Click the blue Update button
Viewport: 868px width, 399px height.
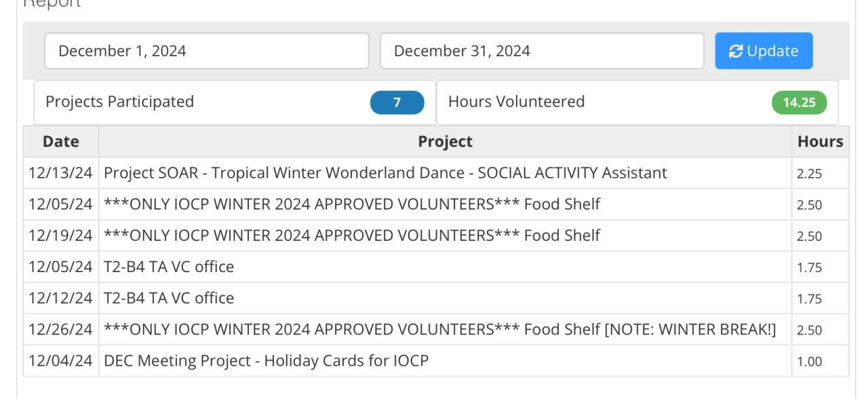tap(764, 51)
